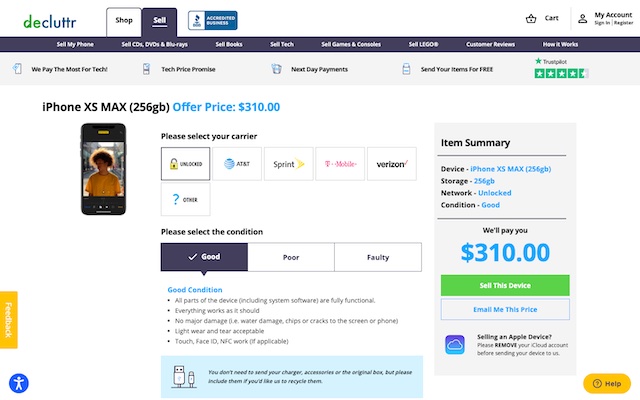This screenshot has width=640, height=400.
Task: Select AT&T as the carrier
Action: [x=237, y=163]
